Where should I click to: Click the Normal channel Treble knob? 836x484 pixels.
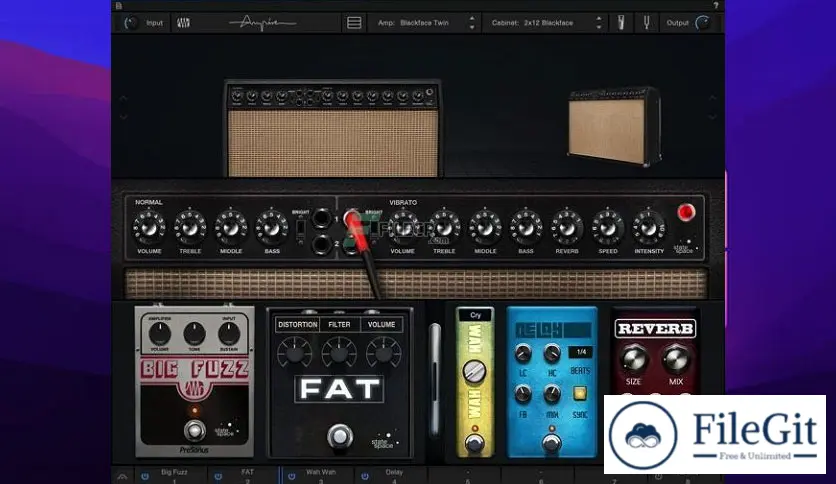190,228
